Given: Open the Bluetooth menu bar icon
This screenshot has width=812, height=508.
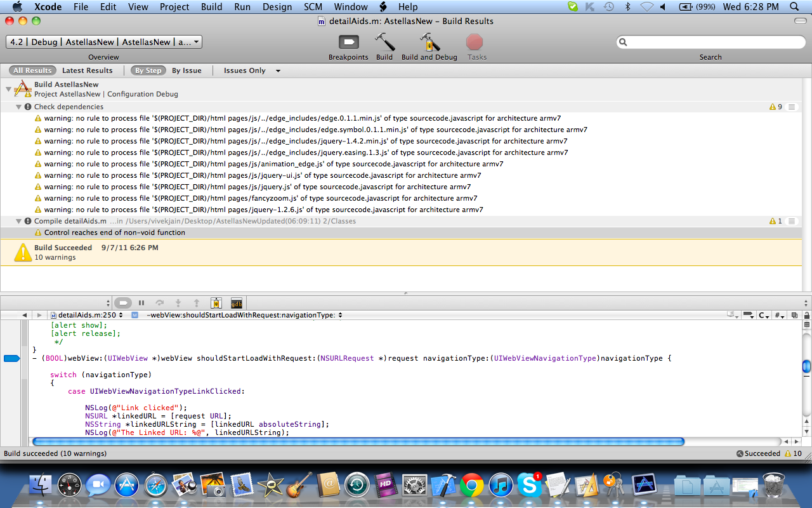Looking at the screenshot, I should [627, 7].
